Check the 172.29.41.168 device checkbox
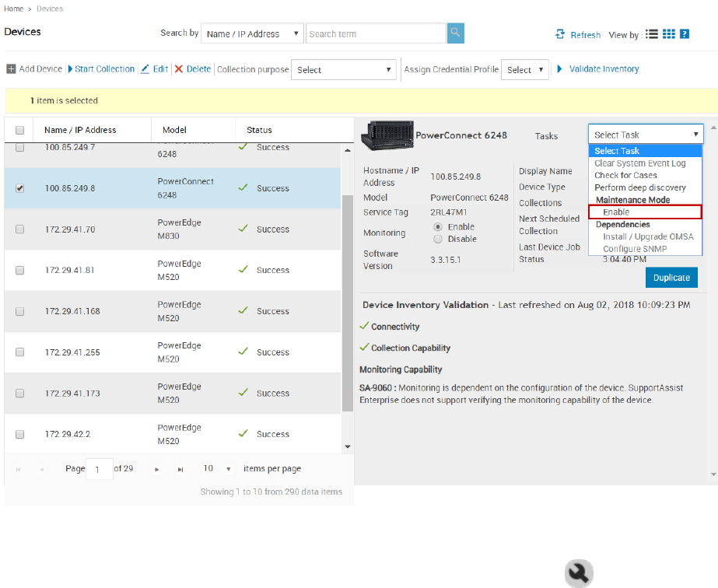Screen dimensions: 718x588 (x=19, y=311)
